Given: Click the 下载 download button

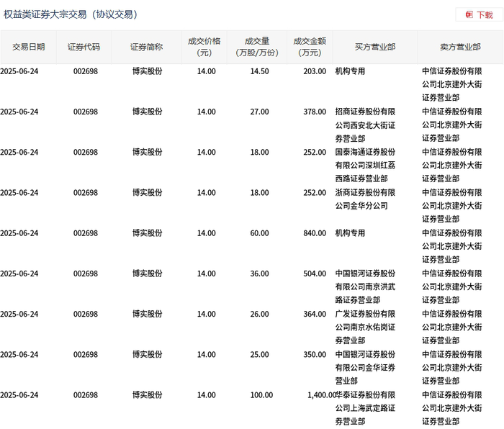Looking at the screenshot, I should tap(480, 15).
